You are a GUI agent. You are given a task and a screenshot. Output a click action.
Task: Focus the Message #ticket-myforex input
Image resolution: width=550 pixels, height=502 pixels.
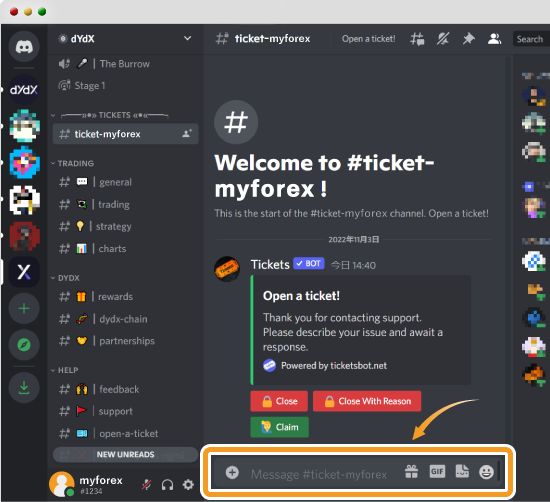pyautogui.click(x=318, y=474)
